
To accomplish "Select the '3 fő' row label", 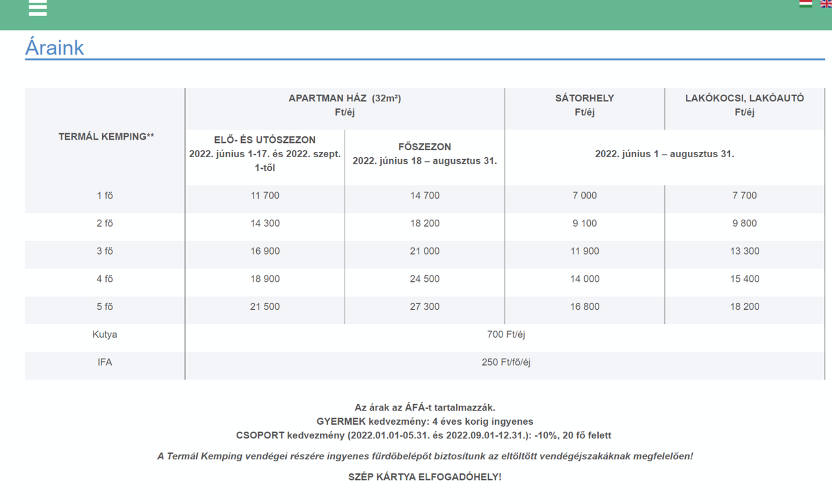I will (x=105, y=251).
